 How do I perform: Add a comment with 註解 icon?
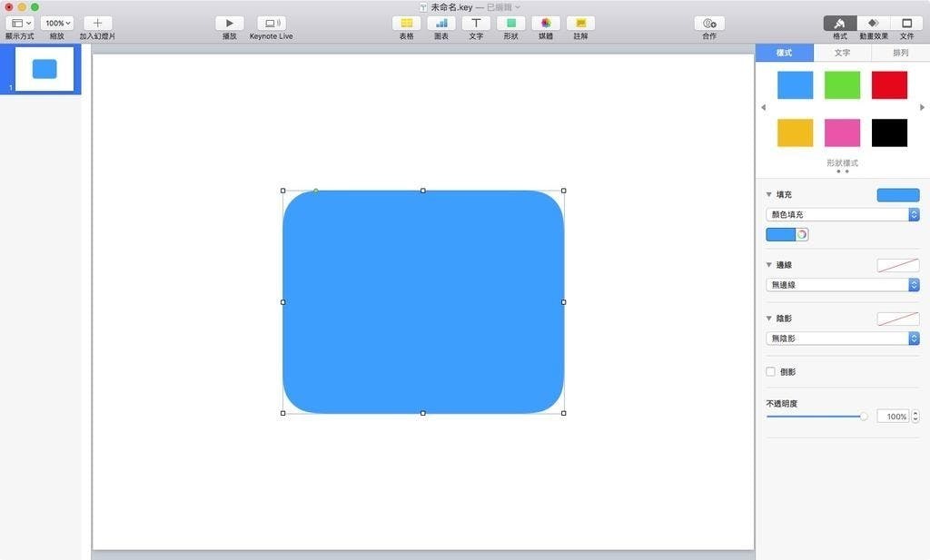tap(580, 23)
